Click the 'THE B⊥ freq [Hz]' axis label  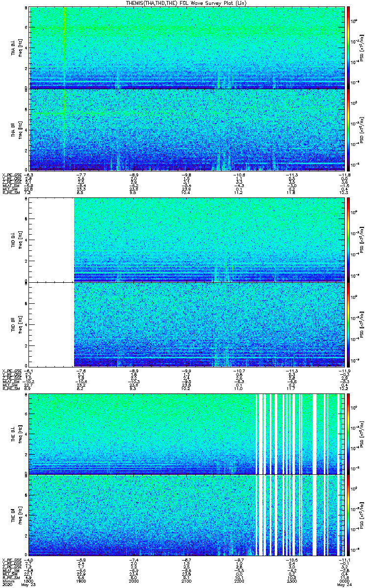point(17,434)
